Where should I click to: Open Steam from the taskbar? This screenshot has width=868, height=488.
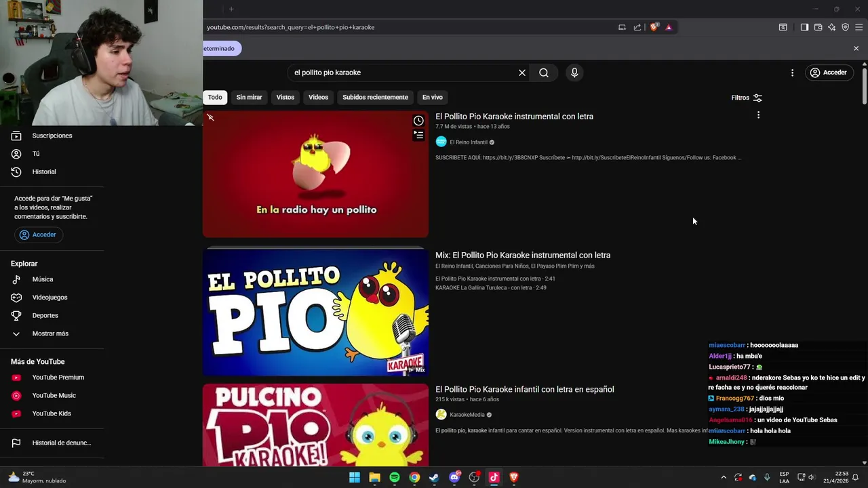point(434,477)
